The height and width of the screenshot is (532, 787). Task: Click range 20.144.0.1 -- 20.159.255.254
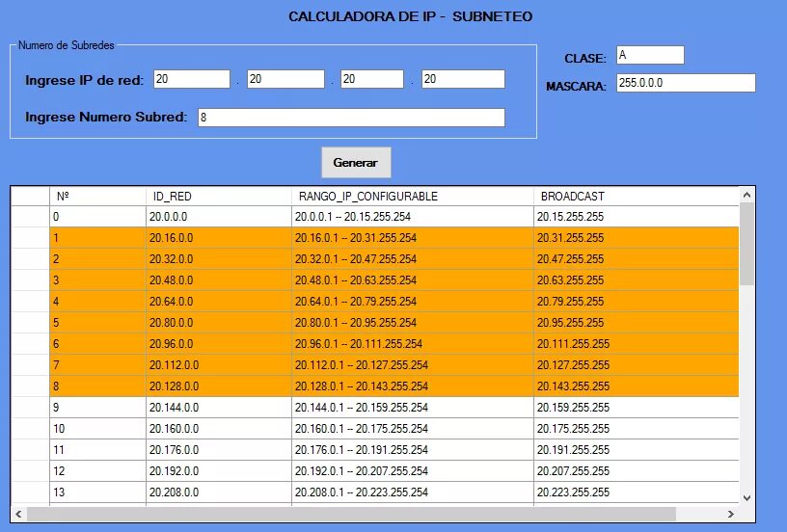point(413,407)
